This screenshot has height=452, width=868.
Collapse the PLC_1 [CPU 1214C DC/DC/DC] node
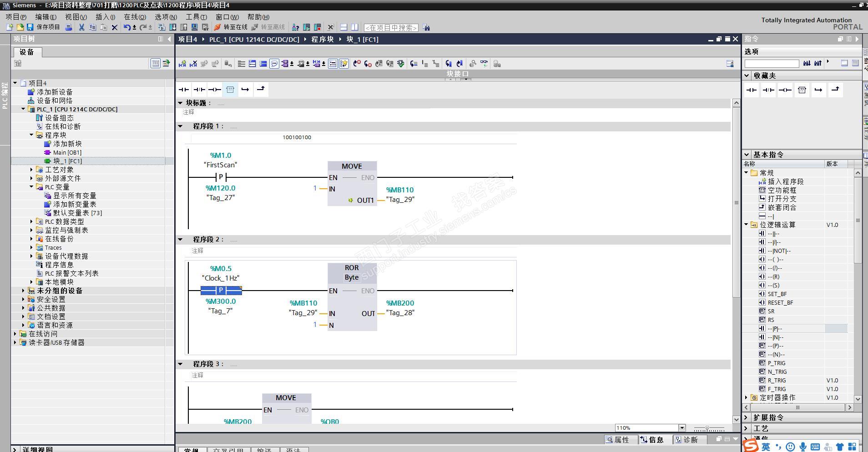pyautogui.click(x=24, y=109)
